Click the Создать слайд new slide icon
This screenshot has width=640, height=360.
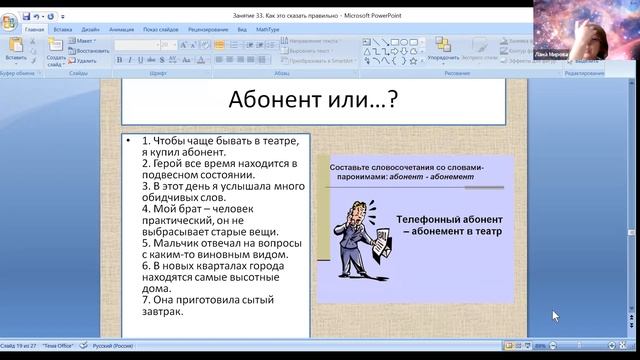pos(56,45)
